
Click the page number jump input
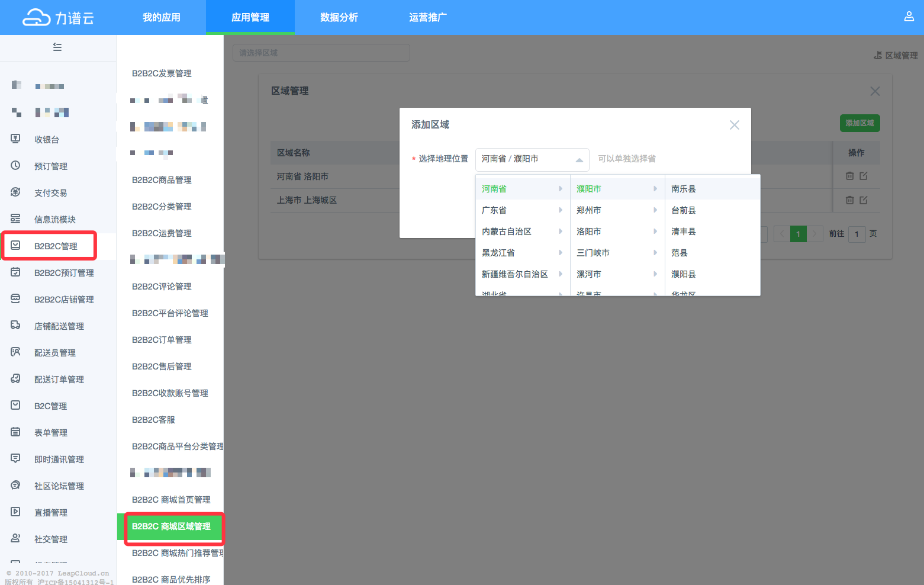click(857, 234)
